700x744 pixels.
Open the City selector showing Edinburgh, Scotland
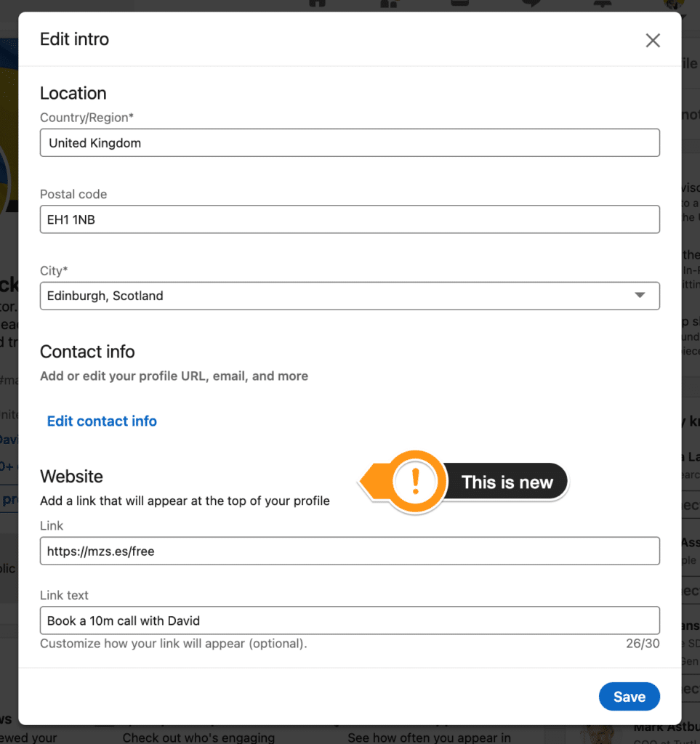tap(350, 296)
